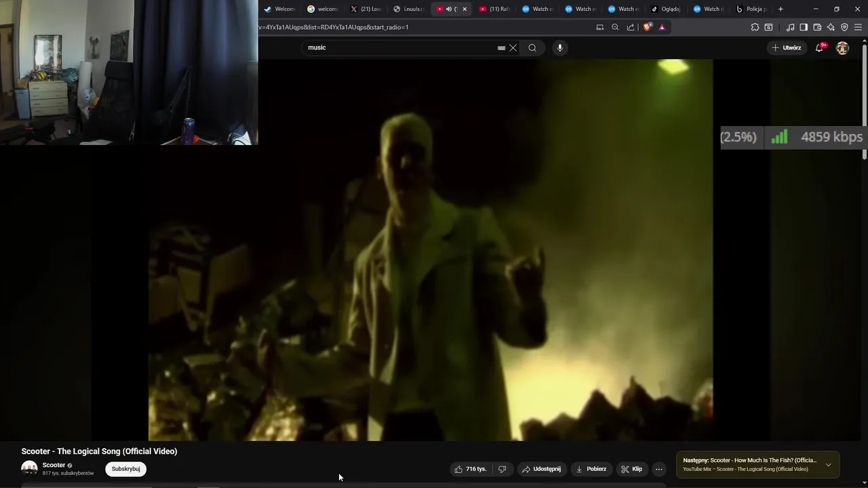Image resolution: width=868 pixels, height=488 pixels.
Task: Close the active YouTube tab
Action: point(465,9)
